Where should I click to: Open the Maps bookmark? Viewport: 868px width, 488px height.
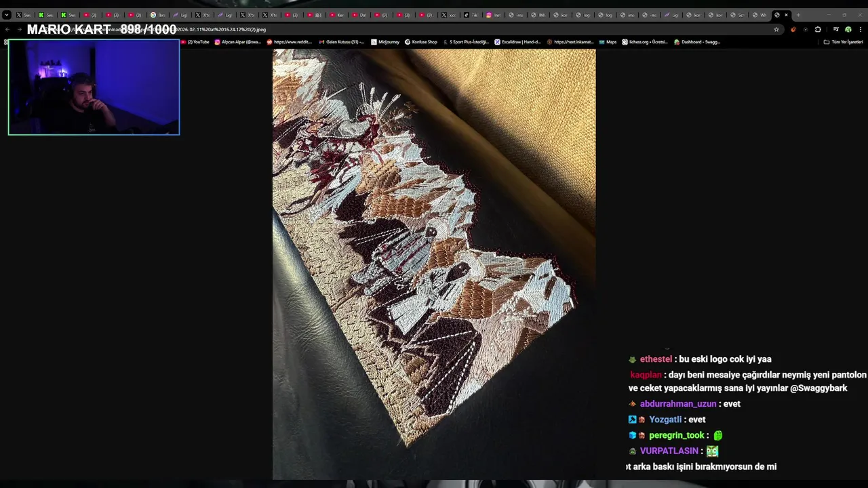[608, 42]
